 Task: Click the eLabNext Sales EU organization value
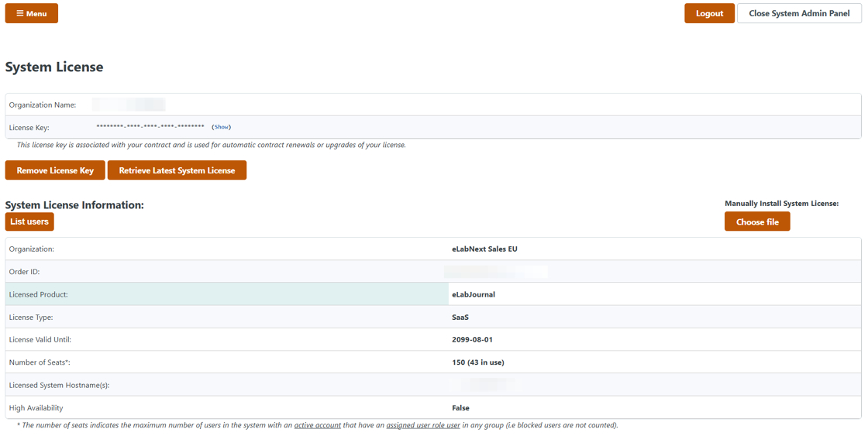coord(484,249)
